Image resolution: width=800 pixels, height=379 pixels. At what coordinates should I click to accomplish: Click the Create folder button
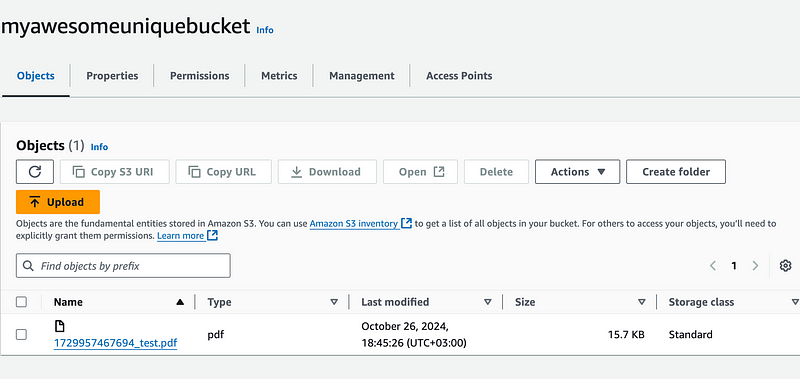click(676, 172)
